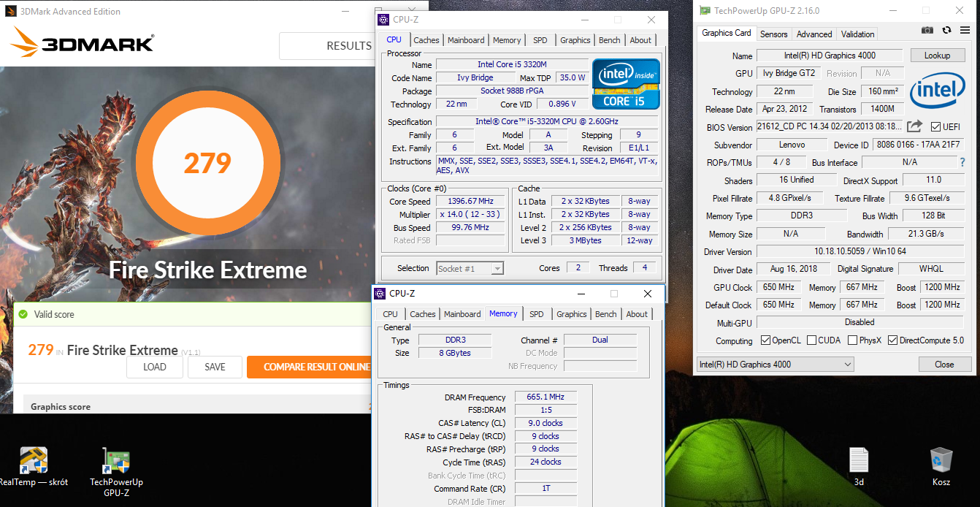Open the RealTemp desktop shortcut

[34, 468]
